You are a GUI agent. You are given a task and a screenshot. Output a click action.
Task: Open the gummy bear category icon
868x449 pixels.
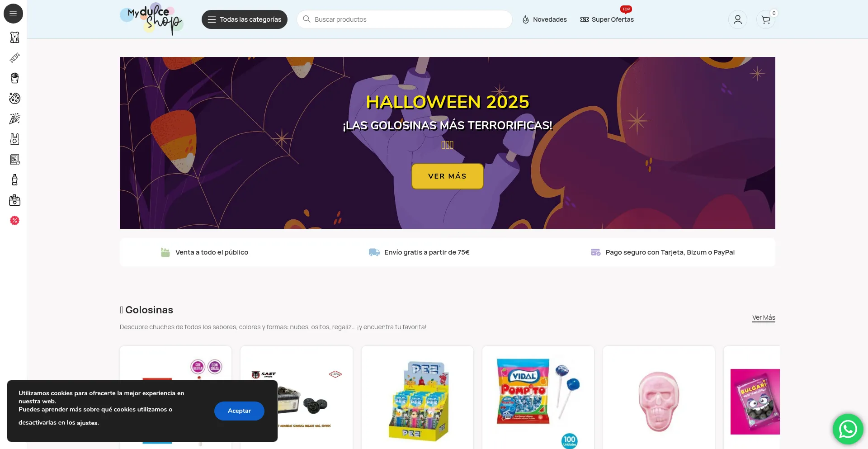(14, 37)
